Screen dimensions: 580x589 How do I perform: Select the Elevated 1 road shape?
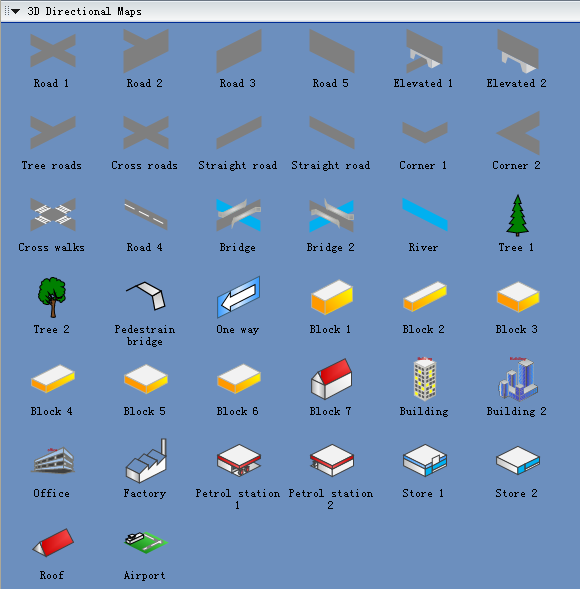pyautogui.click(x=424, y=51)
